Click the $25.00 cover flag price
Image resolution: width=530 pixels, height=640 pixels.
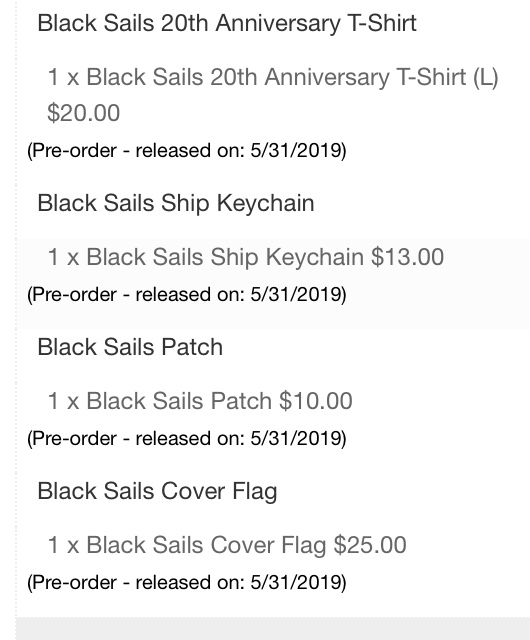tap(370, 545)
